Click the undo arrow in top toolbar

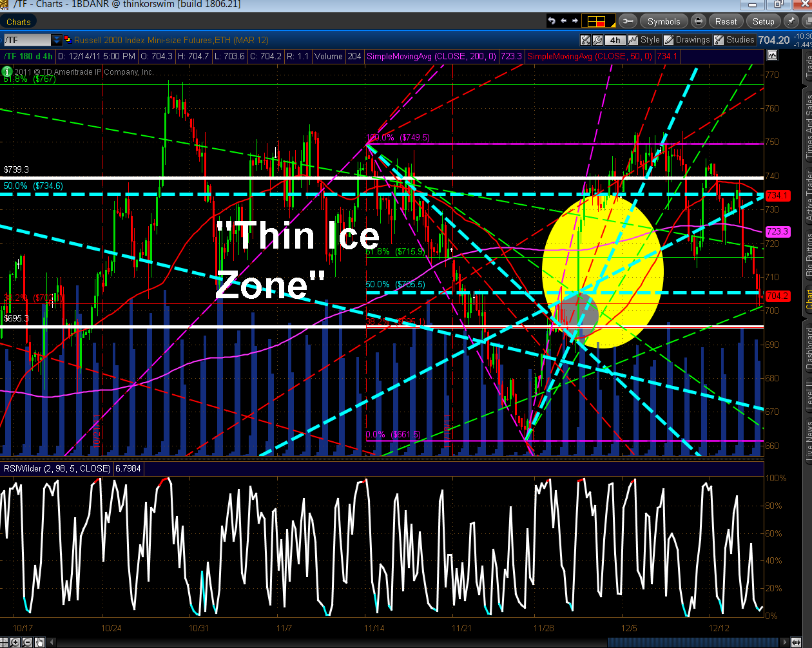coord(552,21)
